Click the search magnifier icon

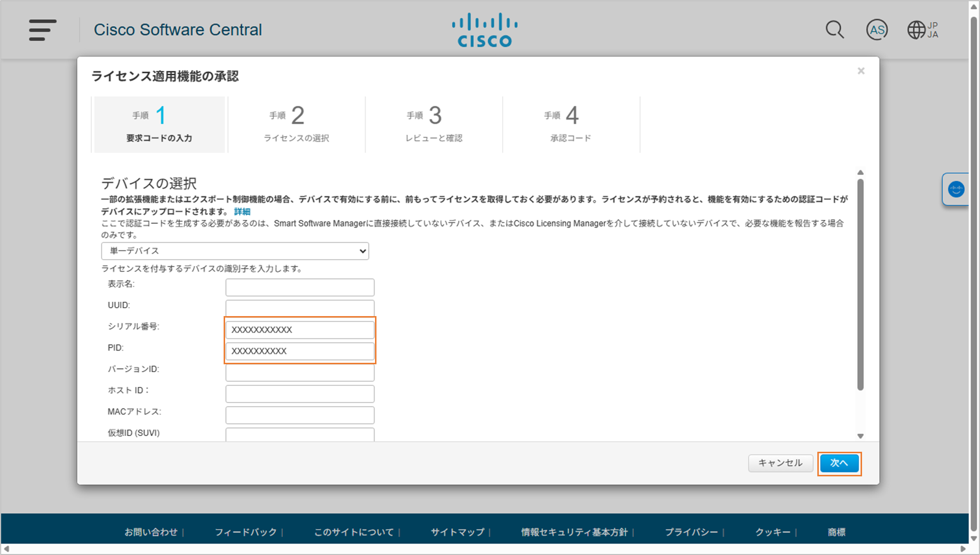tap(835, 30)
